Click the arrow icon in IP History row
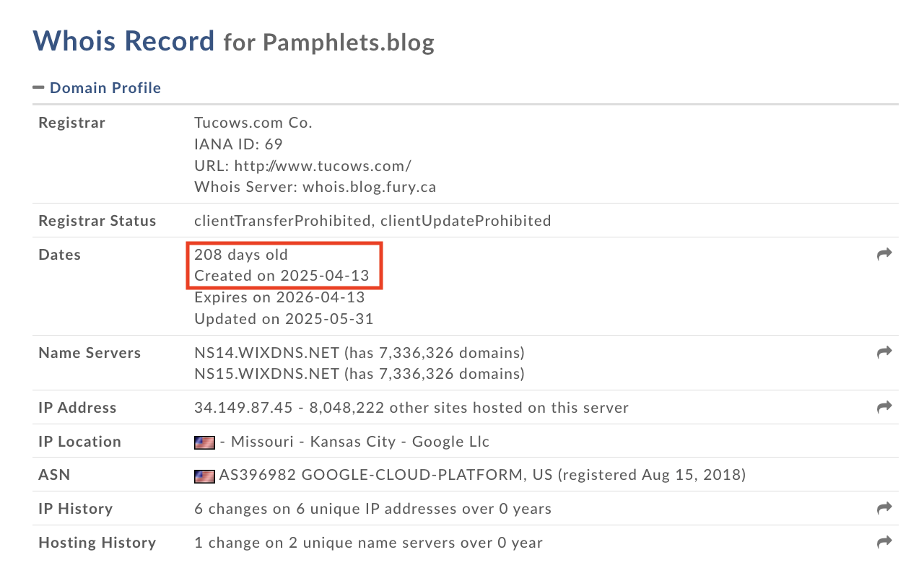Image resolution: width=924 pixels, height=573 pixels. (884, 508)
